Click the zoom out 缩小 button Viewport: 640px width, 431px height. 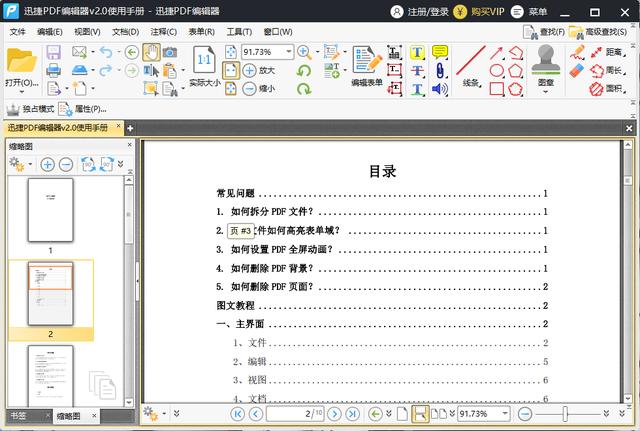259,89
